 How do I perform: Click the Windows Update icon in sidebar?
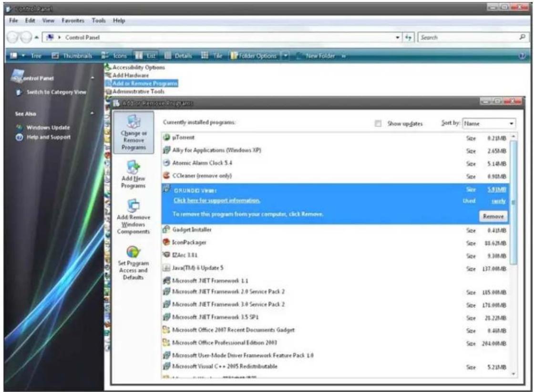tap(19, 127)
